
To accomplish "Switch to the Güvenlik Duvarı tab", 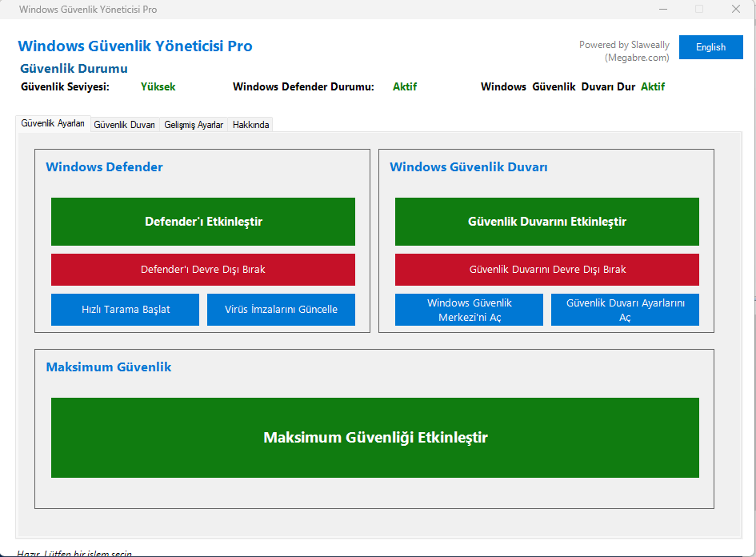I will click(x=124, y=125).
